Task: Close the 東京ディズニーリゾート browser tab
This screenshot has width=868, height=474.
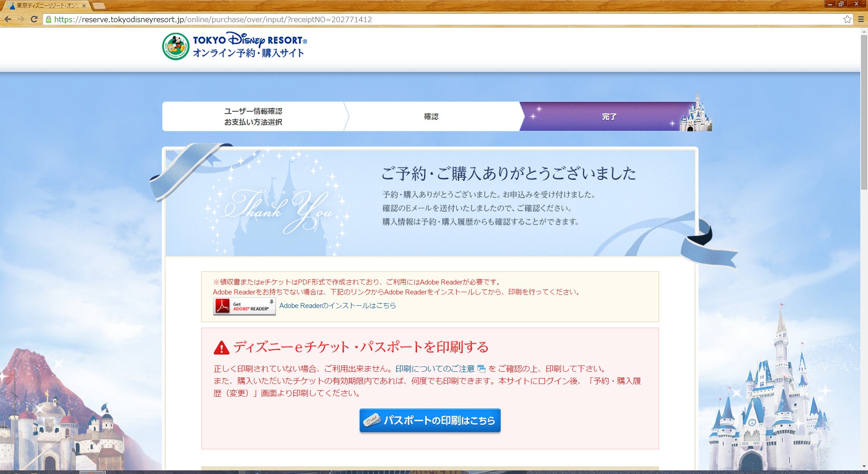Action: (x=84, y=6)
